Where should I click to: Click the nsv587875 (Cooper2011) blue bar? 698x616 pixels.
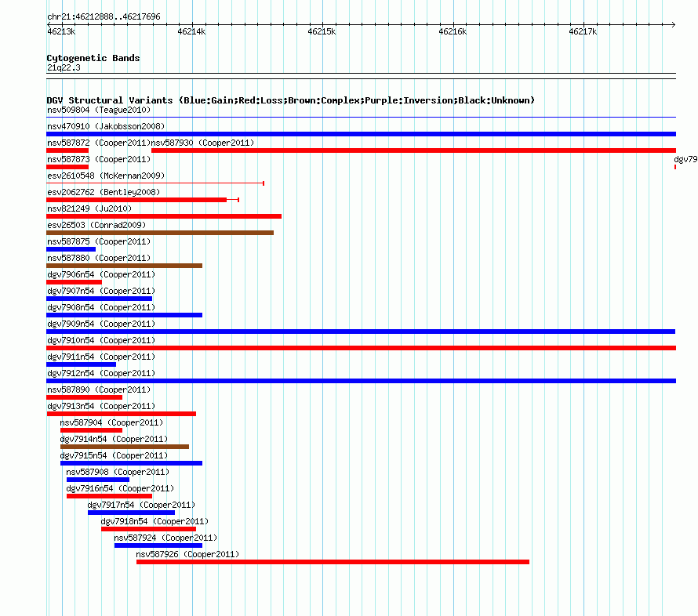click(71, 249)
